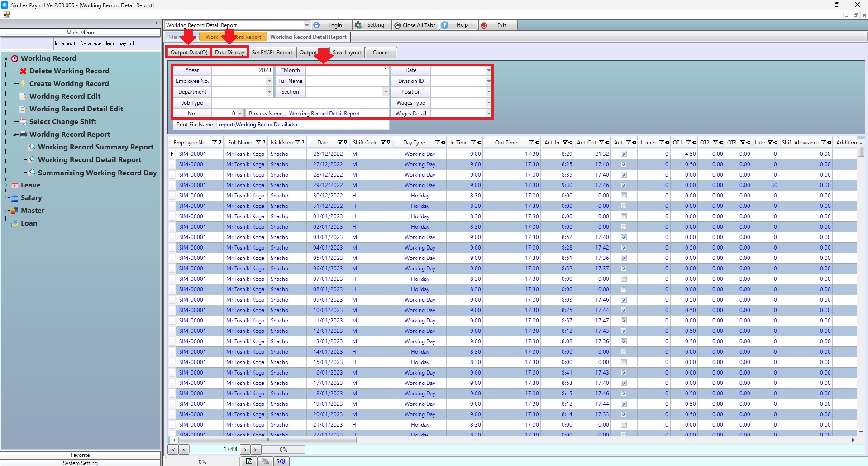Uncheck the Aut checkbox for 03/01/2023 row
Viewport: 868px width, 466px height.
[624, 237]
